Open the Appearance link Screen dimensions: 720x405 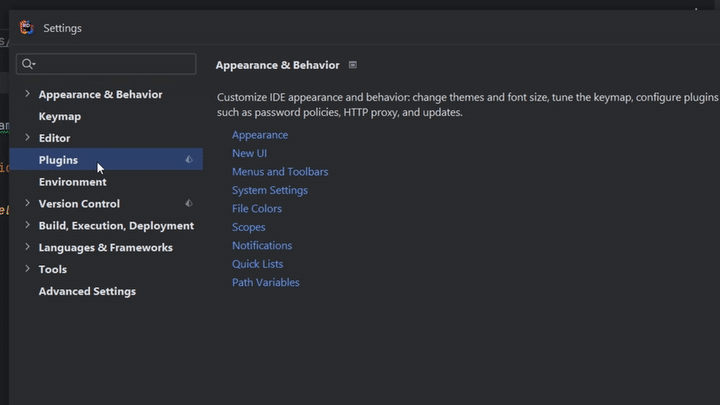click(260, 135)
